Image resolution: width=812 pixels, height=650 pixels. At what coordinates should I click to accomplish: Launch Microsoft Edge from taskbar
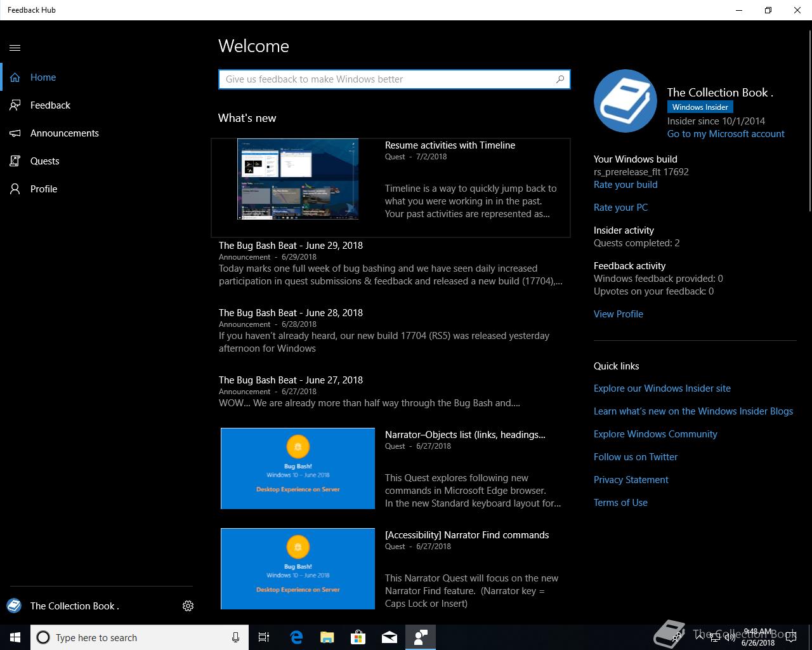click(x=296, y=637)
